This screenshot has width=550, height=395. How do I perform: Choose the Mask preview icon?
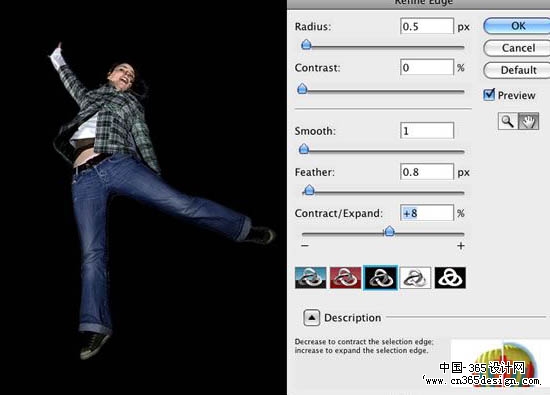point(450,277)
